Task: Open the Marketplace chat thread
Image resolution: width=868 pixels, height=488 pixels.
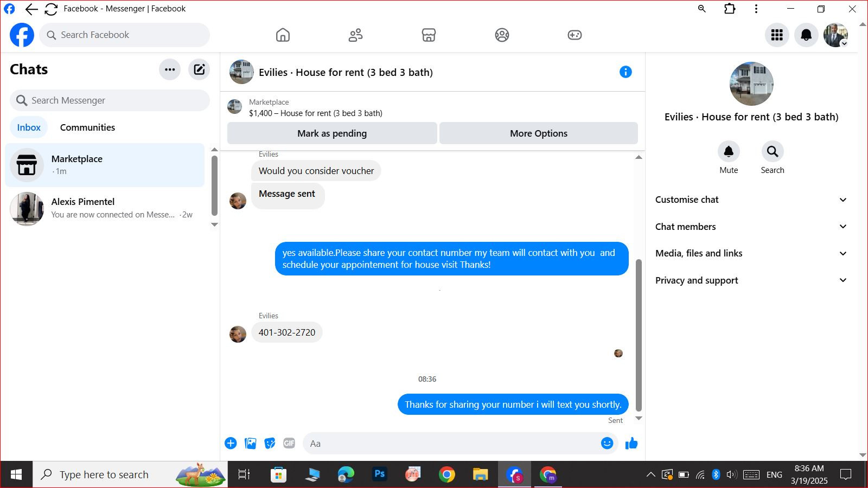Action: click(105, 165)
